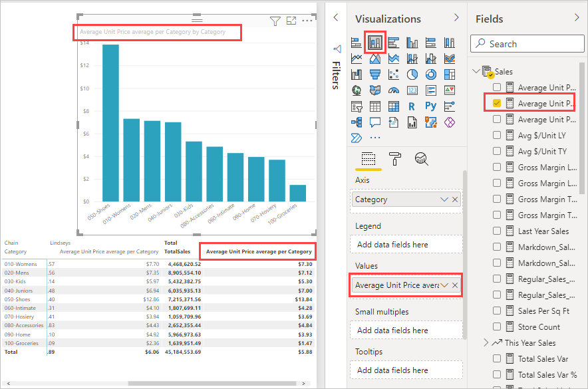
Task: Add an R script visual
Action: (x=410, y=106)
